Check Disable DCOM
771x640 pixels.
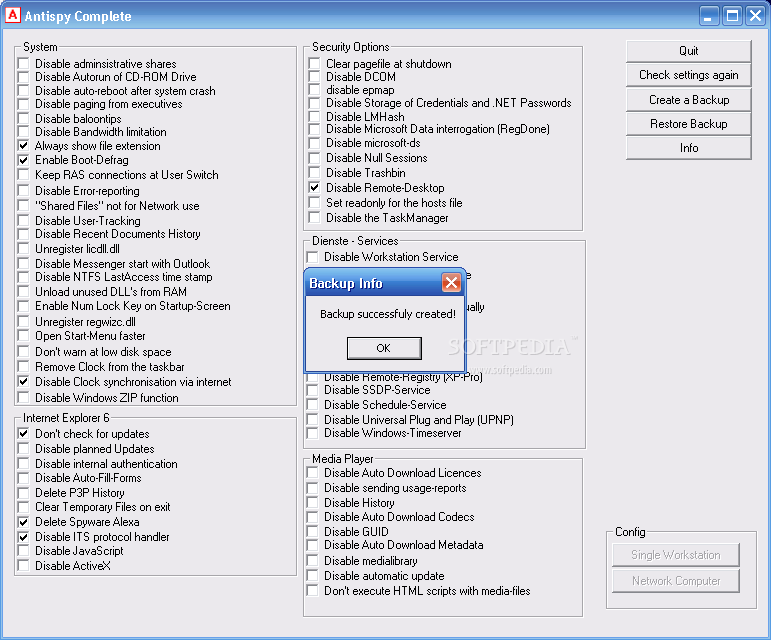coord(314,77)
